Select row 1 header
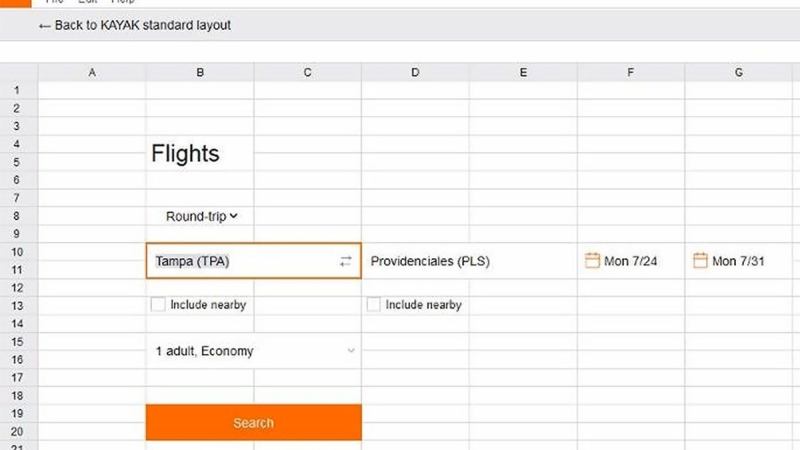Image resolution: width=800 pixels, height=450 pixels. tap(17, 90)
